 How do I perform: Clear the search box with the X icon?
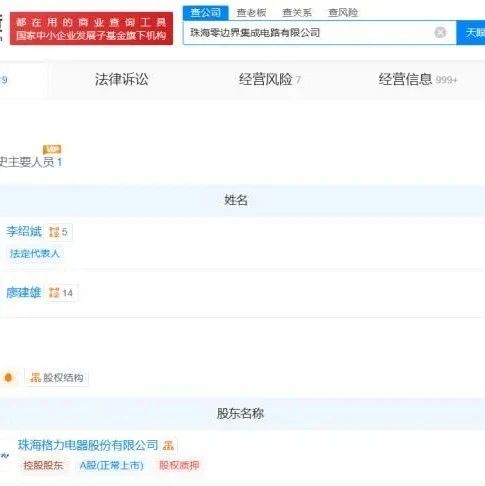[x=440, y=32]
